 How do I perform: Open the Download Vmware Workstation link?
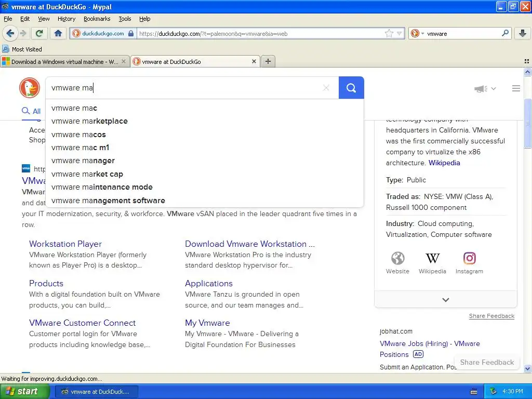click(250, 244)
